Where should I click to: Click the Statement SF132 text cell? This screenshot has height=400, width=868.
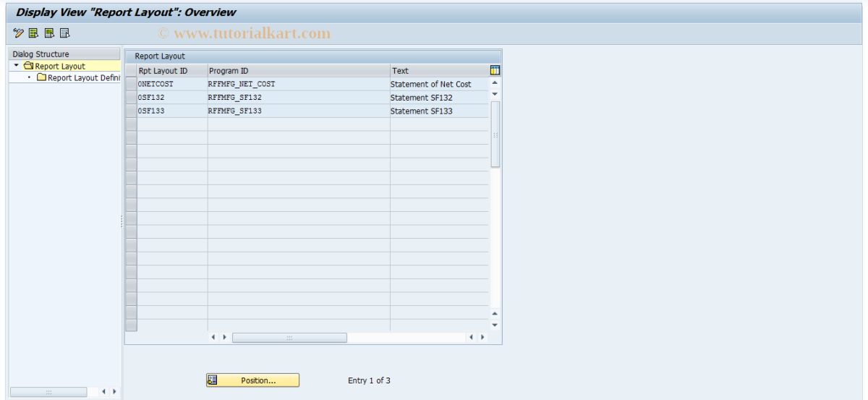pos(439,98)
